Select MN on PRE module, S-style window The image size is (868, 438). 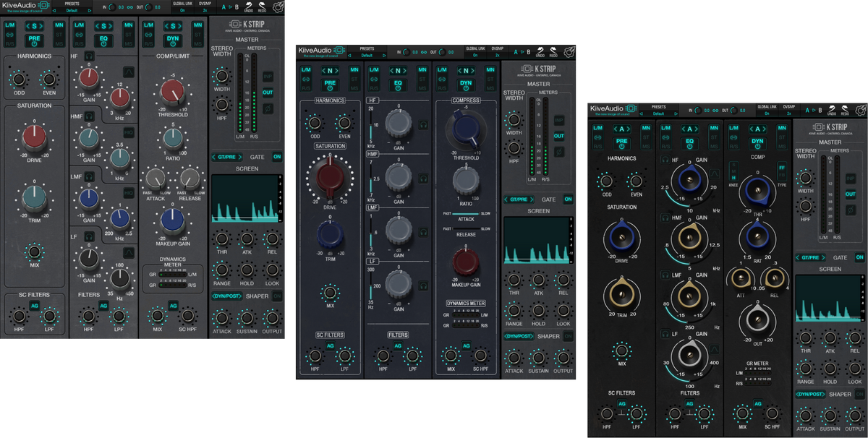pos(58,25)
